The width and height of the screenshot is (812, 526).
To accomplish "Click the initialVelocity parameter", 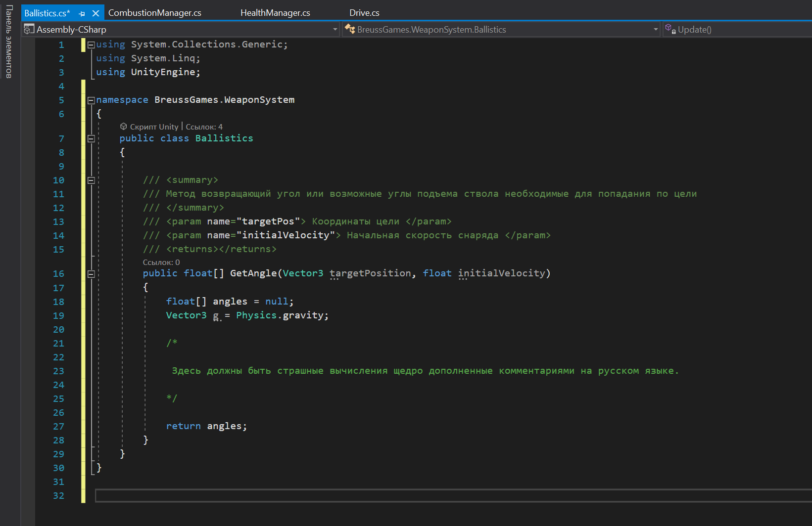I will tap(501, 273).
